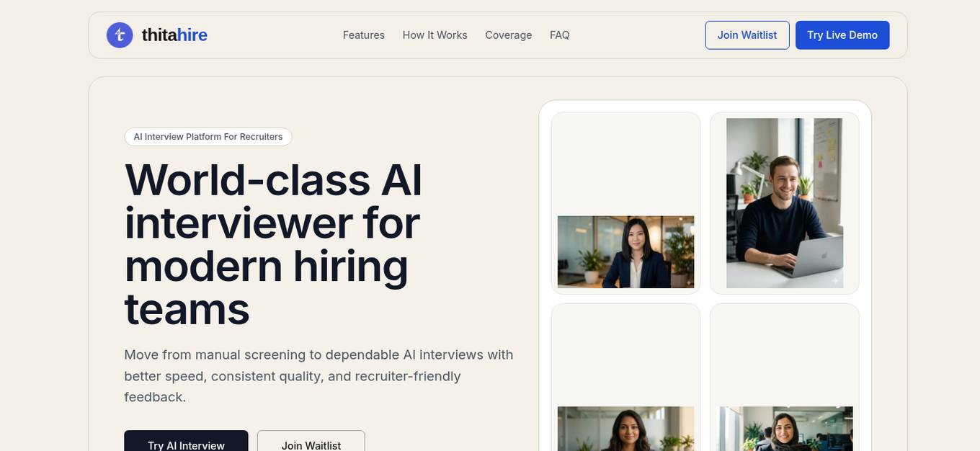Open the FAQ navigation link
This screenshot has height=451, width=980.
click(560, 35)
